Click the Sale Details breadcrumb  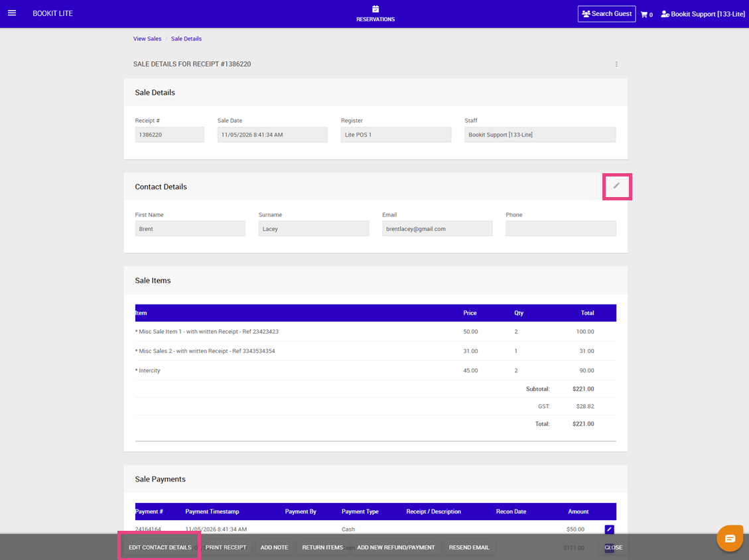click(186, 38)
